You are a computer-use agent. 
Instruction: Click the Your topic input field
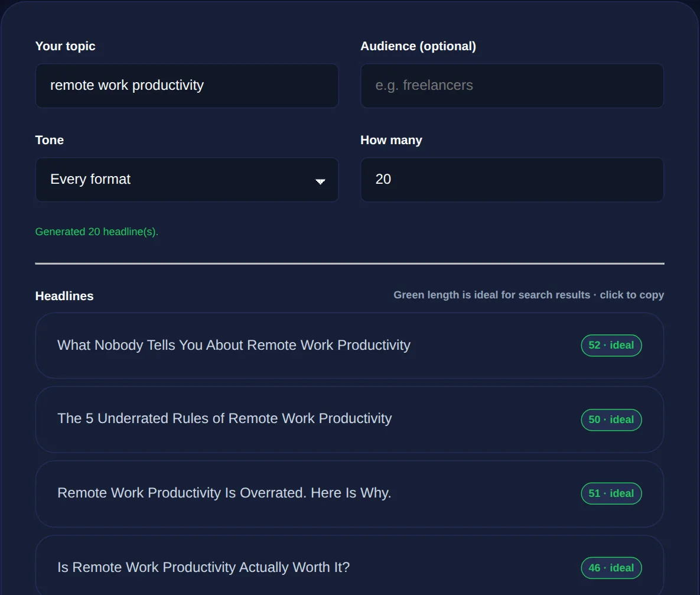coord(187,85)
